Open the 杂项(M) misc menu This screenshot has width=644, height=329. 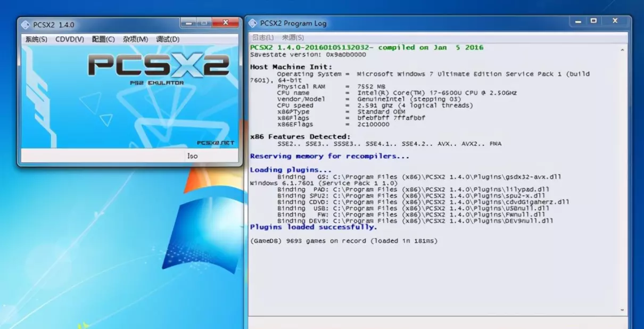click(136, 39)
